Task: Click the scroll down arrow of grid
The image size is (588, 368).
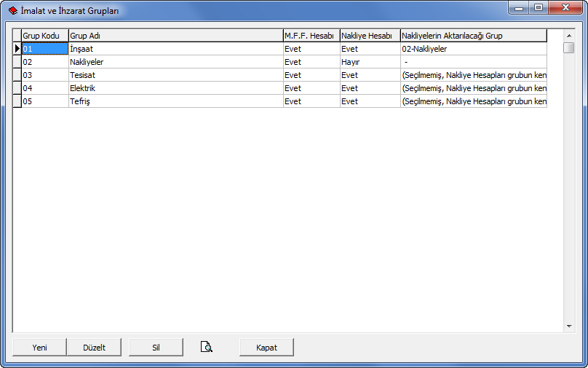Action: point(569,326)
